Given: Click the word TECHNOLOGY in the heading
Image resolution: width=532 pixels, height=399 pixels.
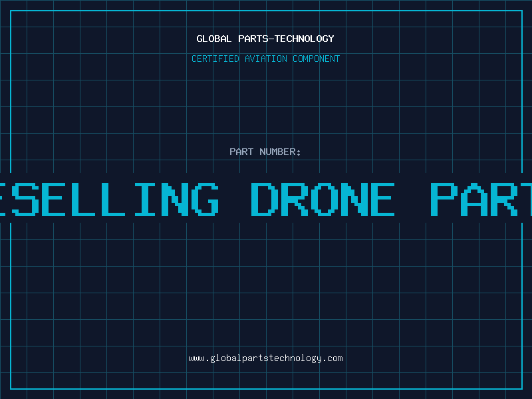Looking at the screenshot, I should (x=305, y=39).
